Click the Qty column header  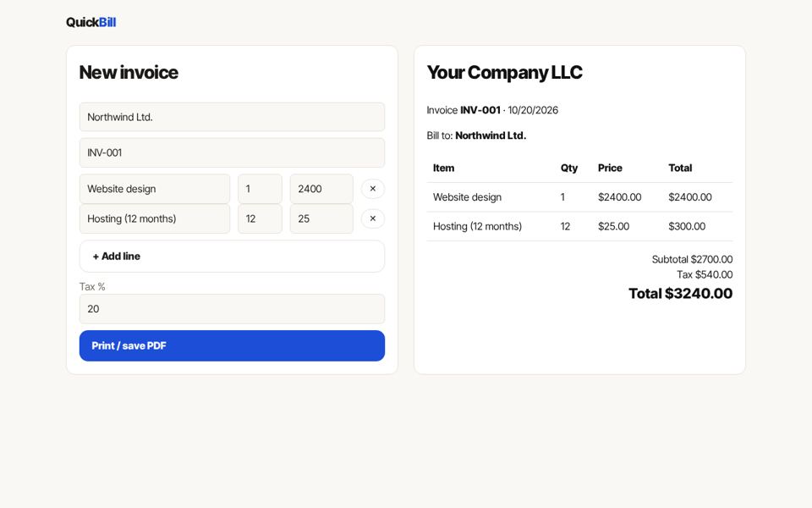pos(568,168)
